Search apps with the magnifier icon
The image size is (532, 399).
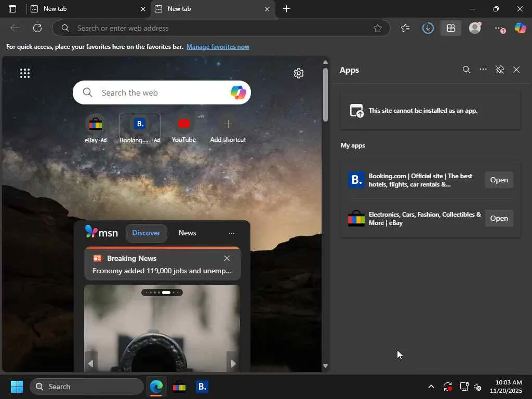(x=466, y=70)
